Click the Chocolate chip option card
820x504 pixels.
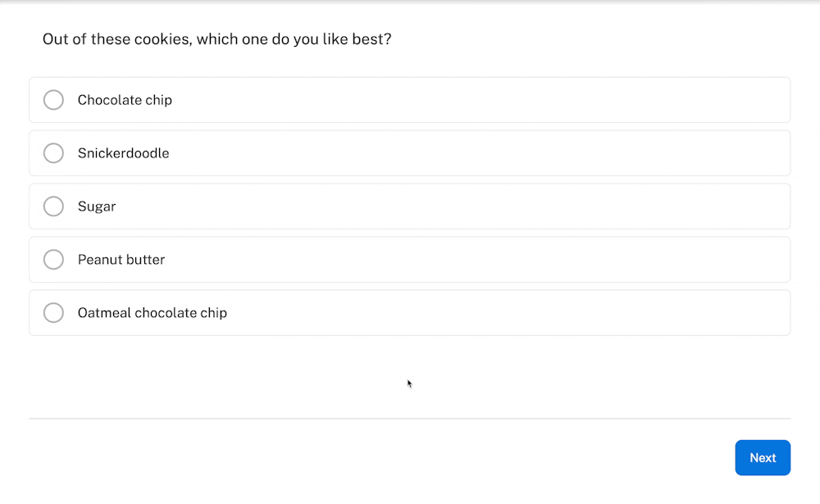coord(492,100)
